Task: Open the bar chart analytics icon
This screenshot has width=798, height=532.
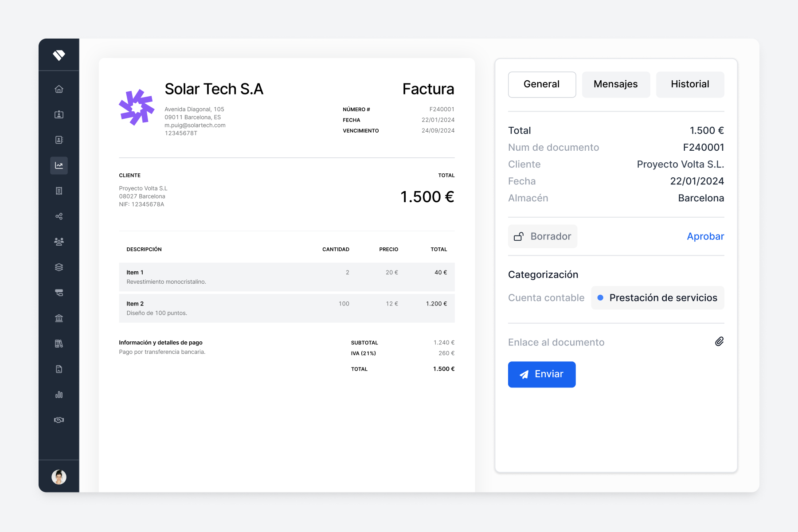Action: click(x=59, y=395)
